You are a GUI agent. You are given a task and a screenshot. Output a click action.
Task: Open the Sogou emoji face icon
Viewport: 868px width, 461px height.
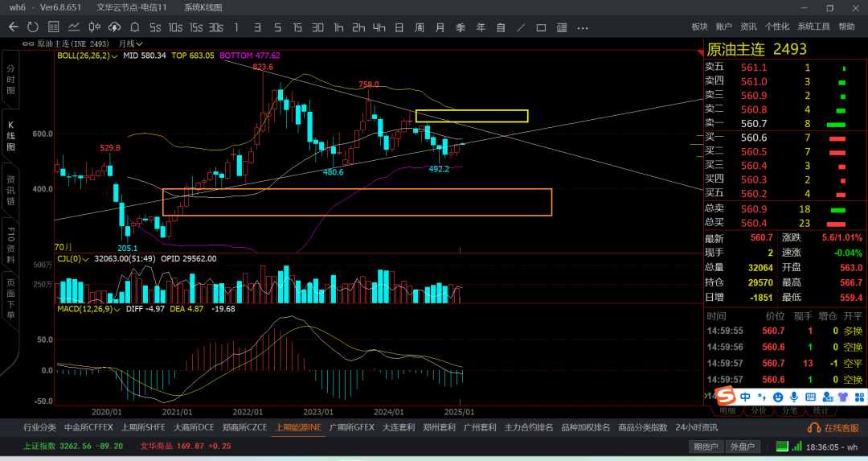778,397
